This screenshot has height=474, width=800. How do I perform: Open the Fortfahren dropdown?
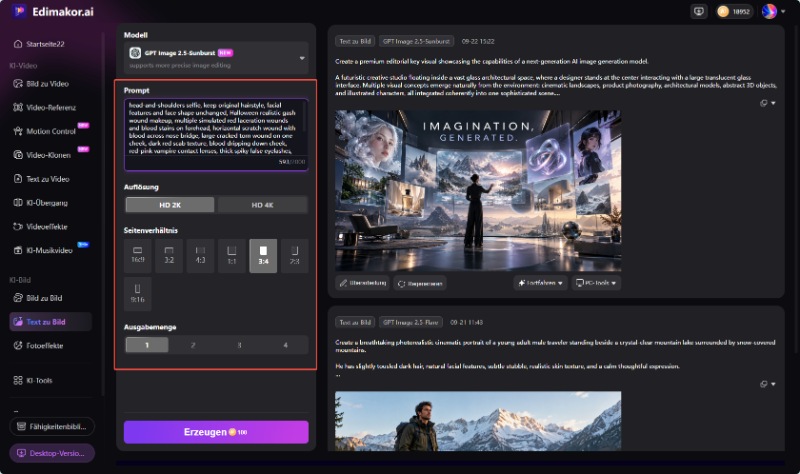(540, 283)
